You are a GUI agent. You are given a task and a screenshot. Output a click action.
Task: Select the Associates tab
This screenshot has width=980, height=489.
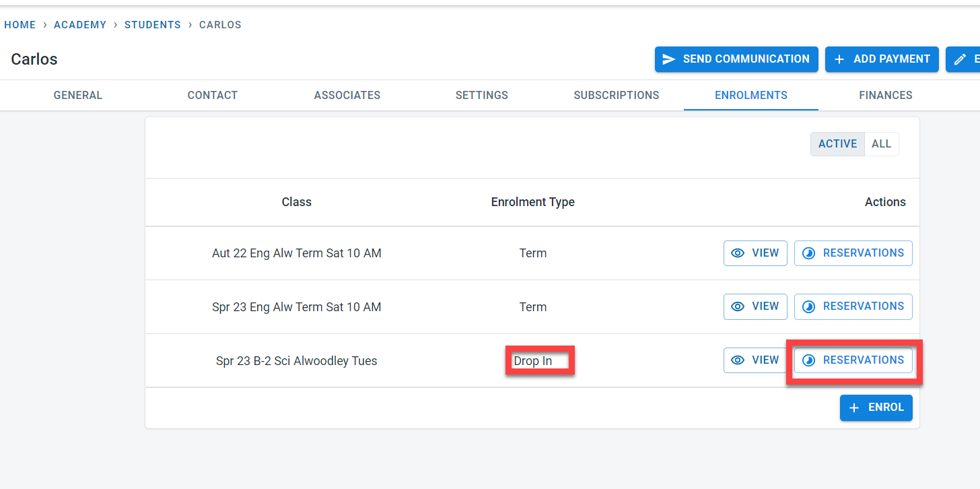point(347,95)
